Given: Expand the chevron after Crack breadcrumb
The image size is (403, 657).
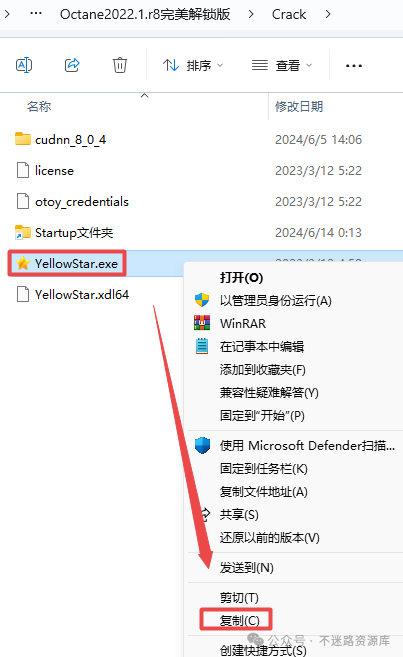Looking at the screenshot, I should (328, 14).
